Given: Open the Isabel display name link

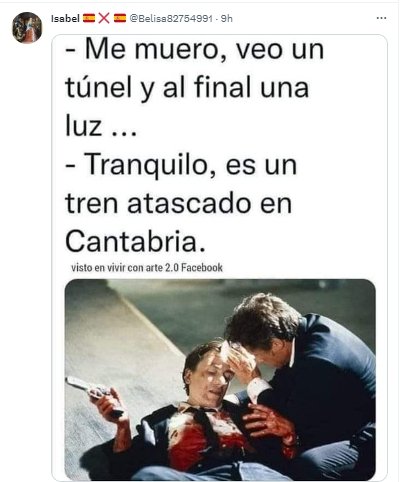Looking at the screenshot, I should coord(65,18).
